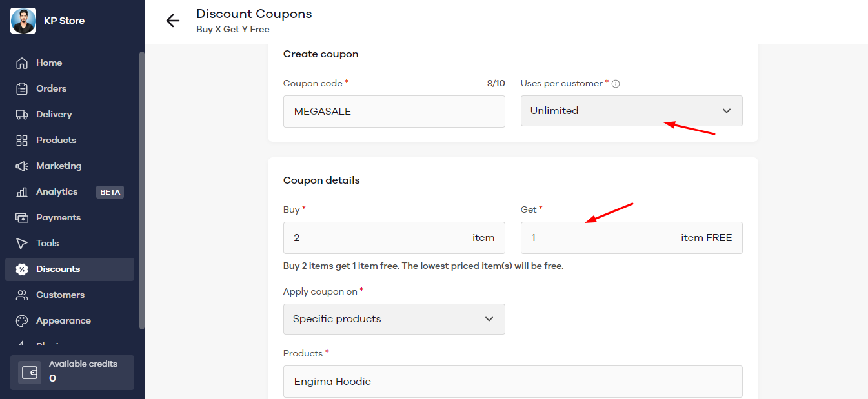Image resolution: width=868 pixels, height=399 pixels.
Task: Click the Analytics bar chart icon
Action: [x=22, y=192]
